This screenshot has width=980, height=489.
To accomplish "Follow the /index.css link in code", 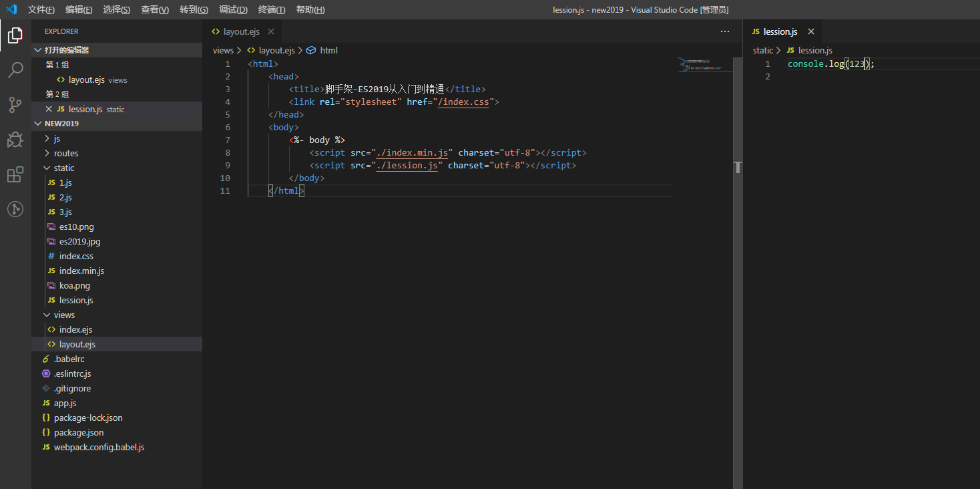I will 463,102.
